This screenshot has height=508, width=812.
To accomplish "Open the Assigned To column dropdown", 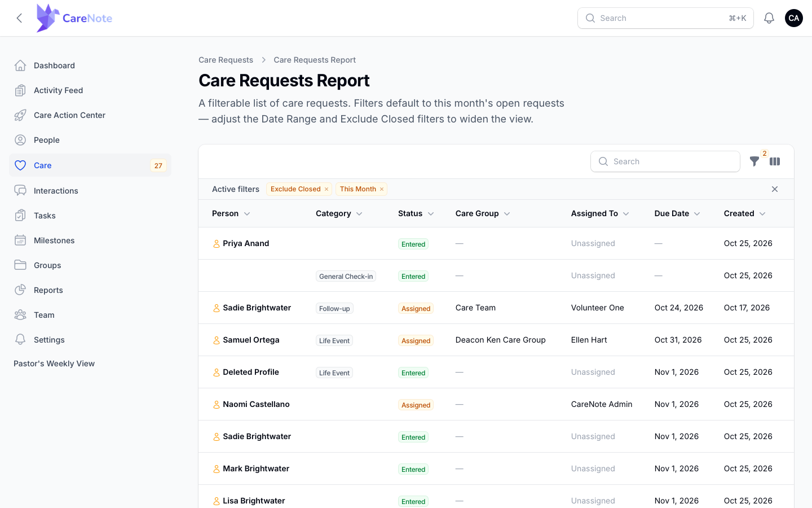I will pos(626,214).
